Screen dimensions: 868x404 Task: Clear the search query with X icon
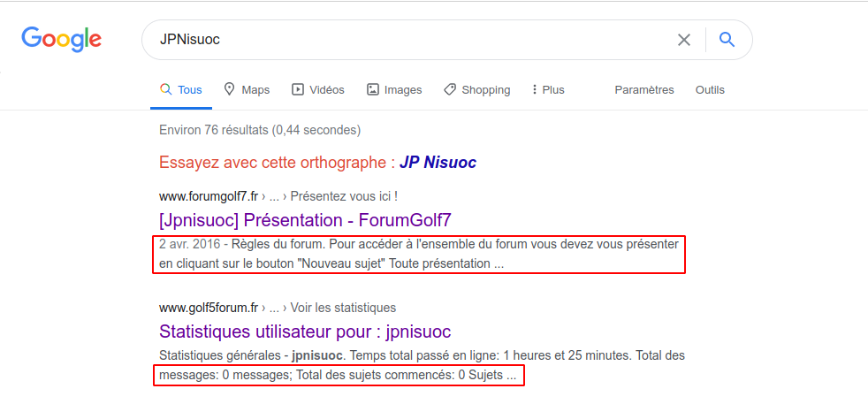click(684, 40)
